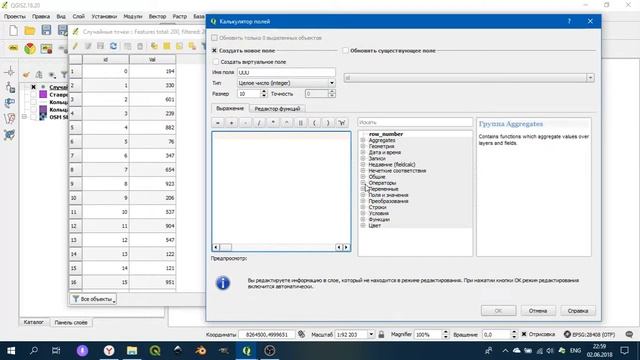This screenshot has width=640, height=360.
Task: Open the 'Слой' menu
Action: coord(79,16)
